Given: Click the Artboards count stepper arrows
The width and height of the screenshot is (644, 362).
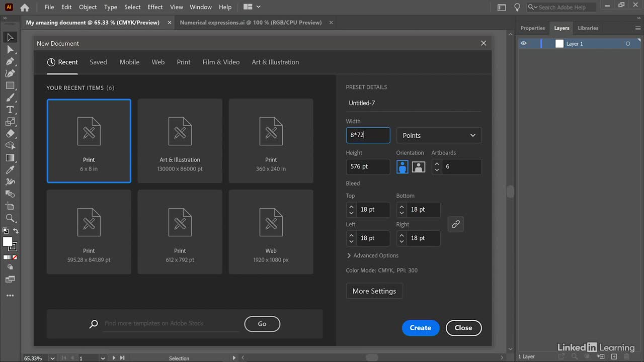Looking at the screenshot, I should pyautogui.click(x=437, y=167).
